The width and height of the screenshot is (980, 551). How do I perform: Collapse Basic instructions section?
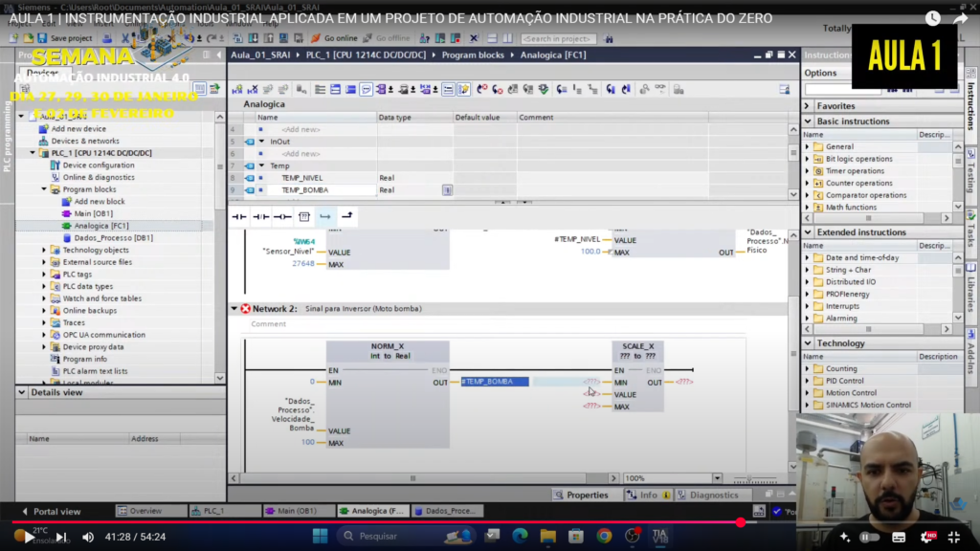click(x=808, y=121)
